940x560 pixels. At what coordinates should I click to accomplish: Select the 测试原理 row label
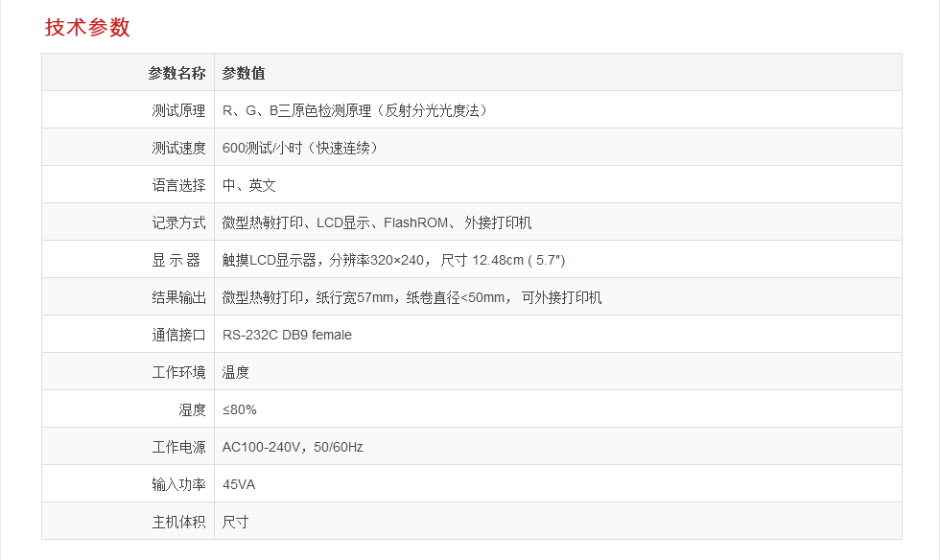point(178,110)
